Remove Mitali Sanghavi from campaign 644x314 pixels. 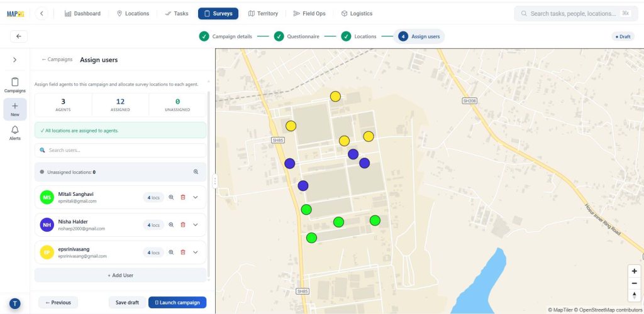(183, 197)
